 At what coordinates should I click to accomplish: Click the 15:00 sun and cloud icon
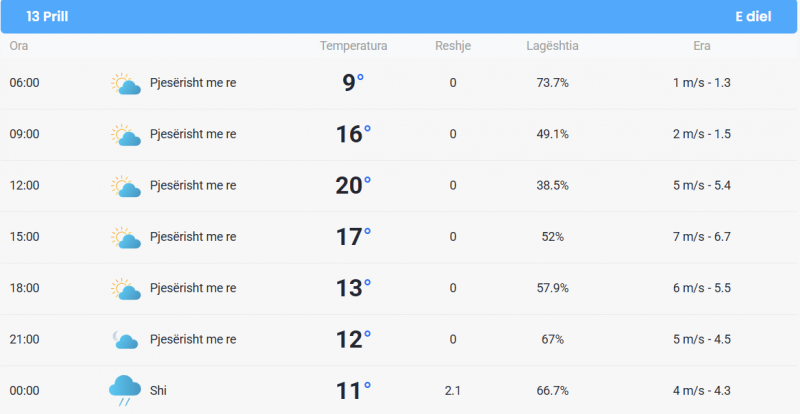pyautogui.click(x=126, y=237)
